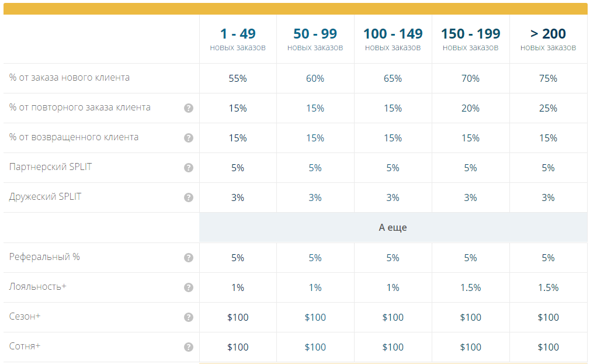Select the 1 - 49 new orders column header

tap(238, 39)
